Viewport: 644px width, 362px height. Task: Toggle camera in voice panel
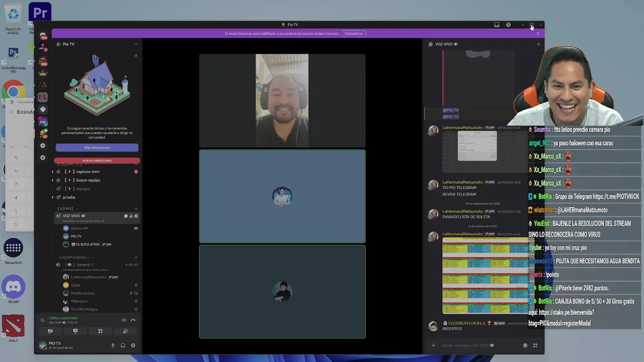pos(50,331)
